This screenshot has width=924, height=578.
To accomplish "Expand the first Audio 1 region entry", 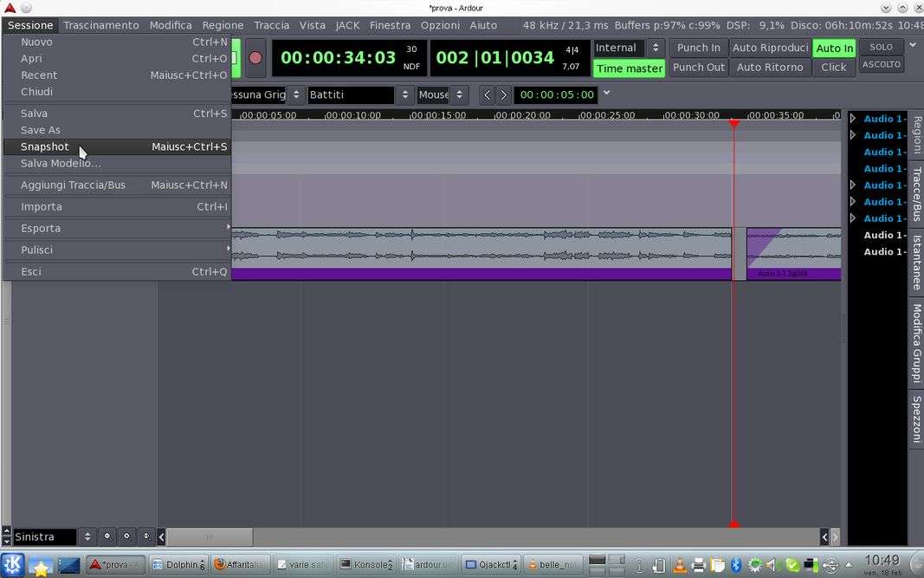I will (x=853, y=119).
